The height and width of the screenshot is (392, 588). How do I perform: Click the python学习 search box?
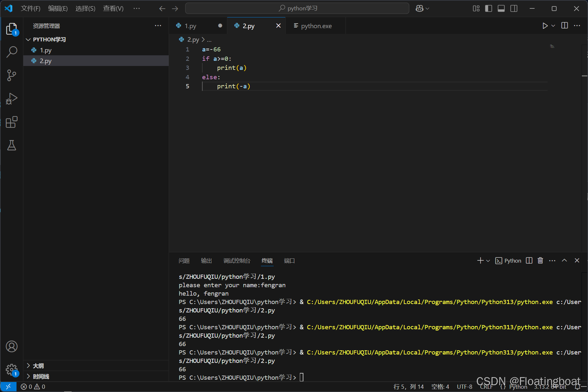click(x=297, y=8)
